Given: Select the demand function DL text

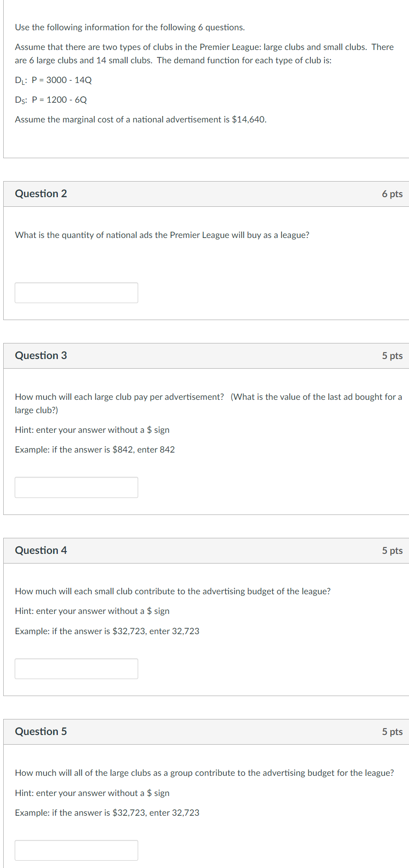Looking at the screenshot, I should pos(53,80).
